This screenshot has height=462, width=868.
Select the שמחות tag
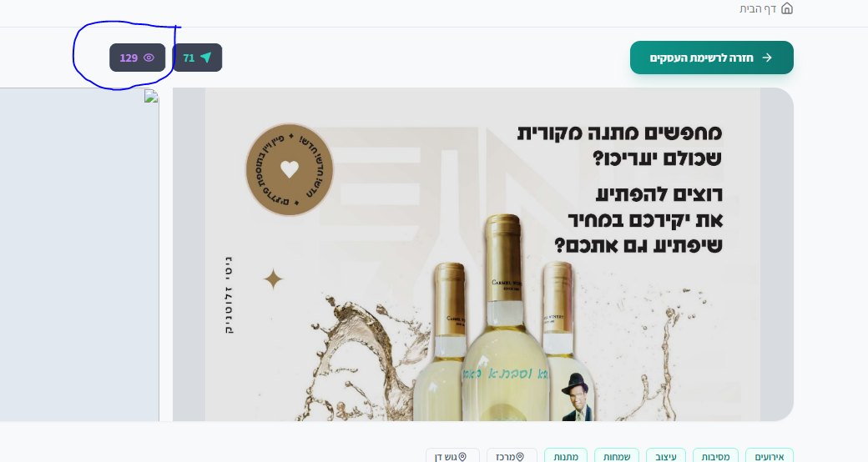click(617, 456)
